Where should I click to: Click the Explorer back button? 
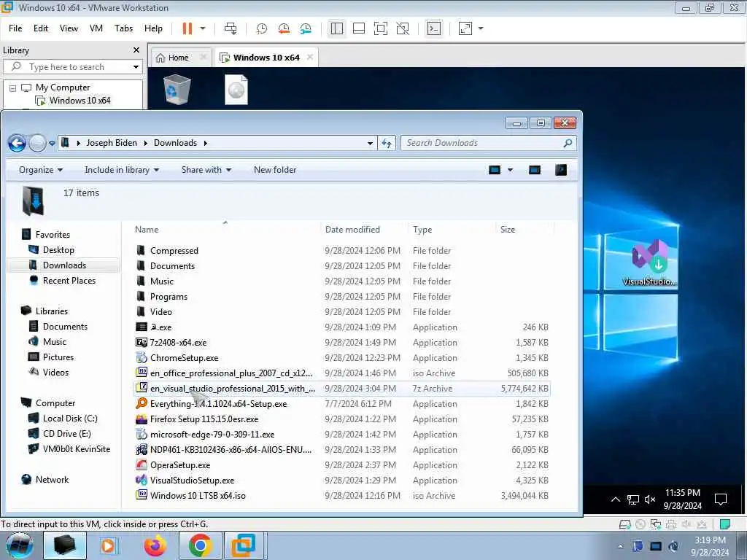click(x=18, y=143)
